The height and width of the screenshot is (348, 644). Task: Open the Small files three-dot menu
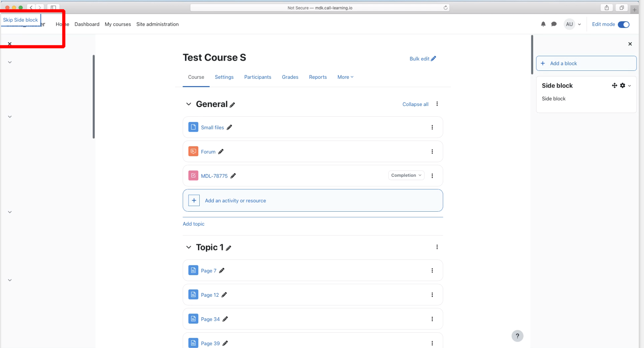tap(432, 127)
